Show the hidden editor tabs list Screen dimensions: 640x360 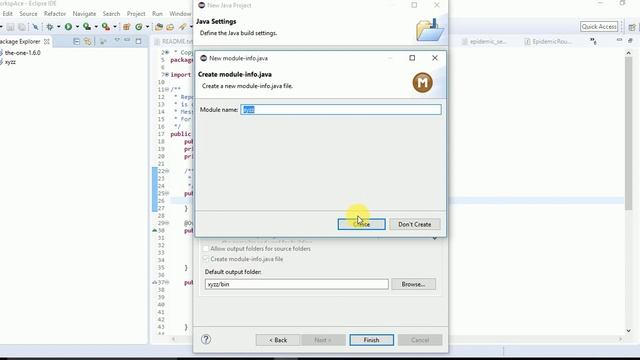[x=593, y=41]
